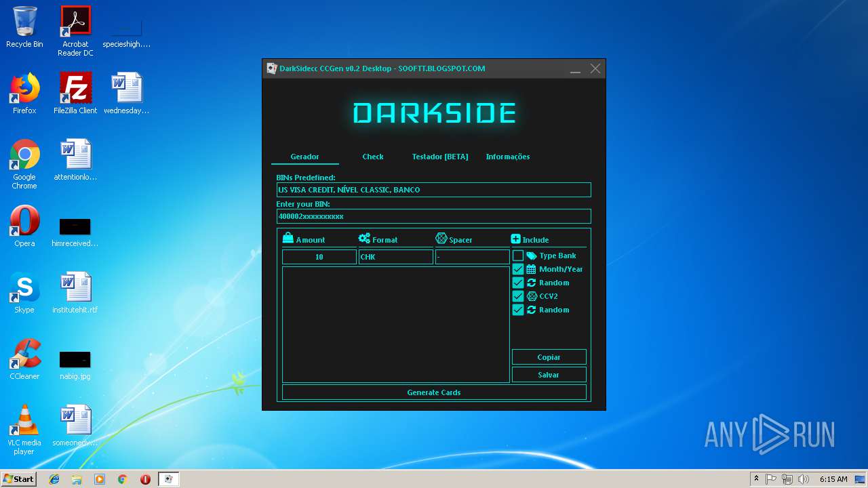Open Internet Explorer from taskbar
The height and width of the screenshot is (488, 868).
(54, 479)
